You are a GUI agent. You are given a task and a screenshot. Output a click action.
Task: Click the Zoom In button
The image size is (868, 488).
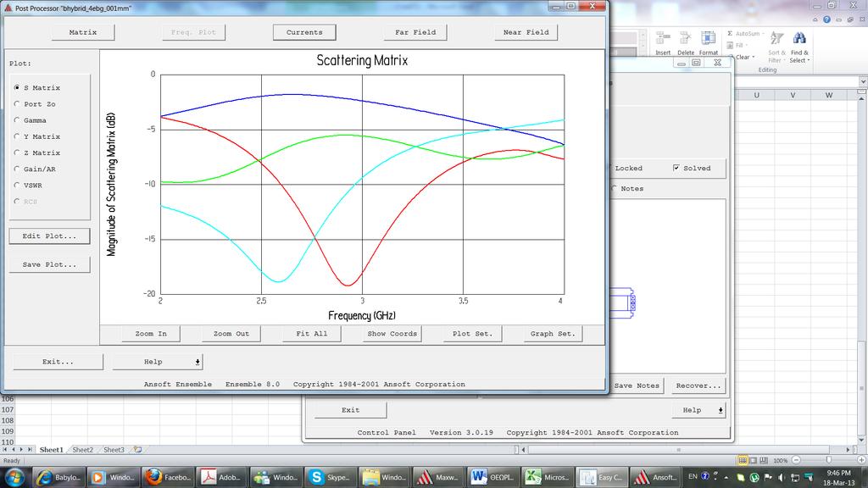tap(151, 334)
